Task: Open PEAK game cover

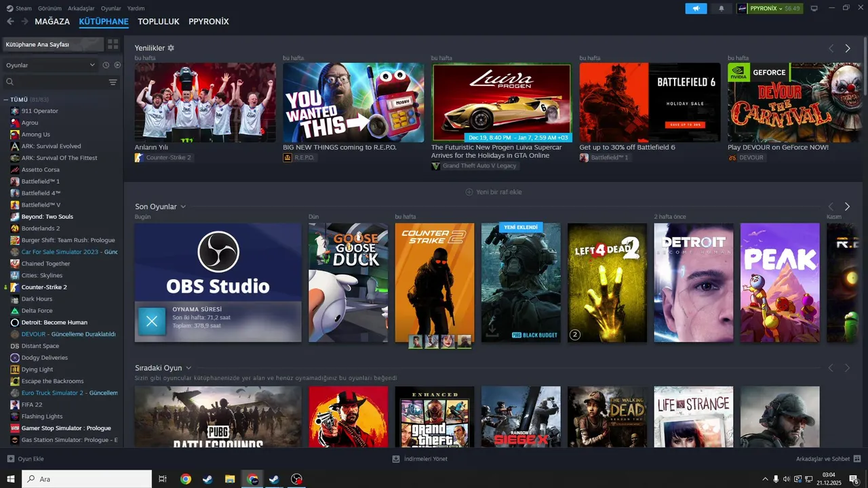Action: click(x=780, y=283)
